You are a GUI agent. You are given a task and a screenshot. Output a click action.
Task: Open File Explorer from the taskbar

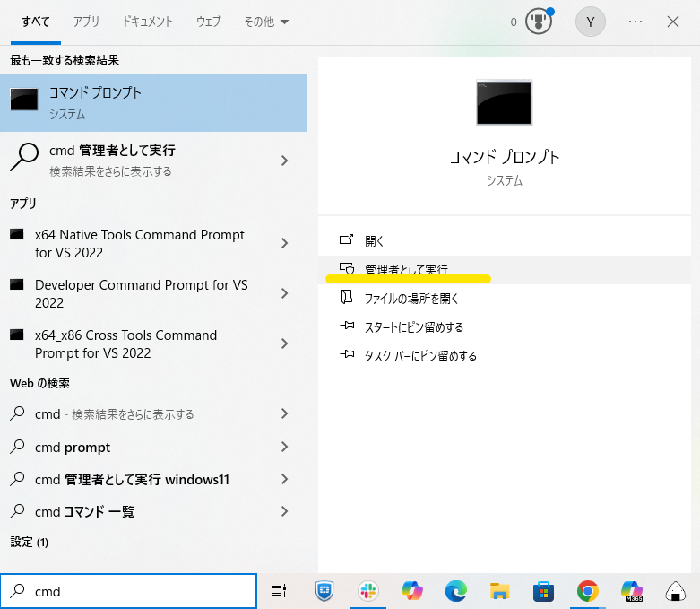tap(499, 591)
